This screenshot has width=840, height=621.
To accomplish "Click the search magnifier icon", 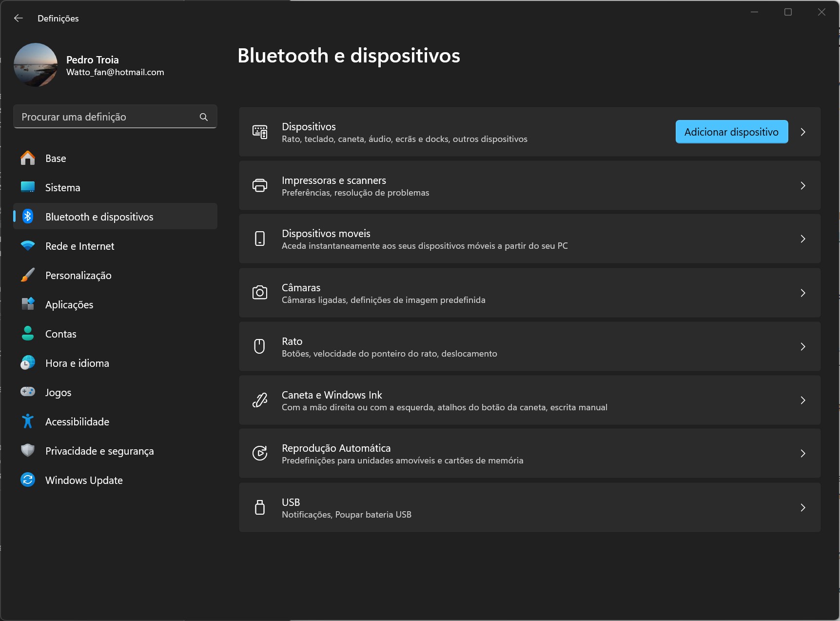I will (x=204, y=117).
